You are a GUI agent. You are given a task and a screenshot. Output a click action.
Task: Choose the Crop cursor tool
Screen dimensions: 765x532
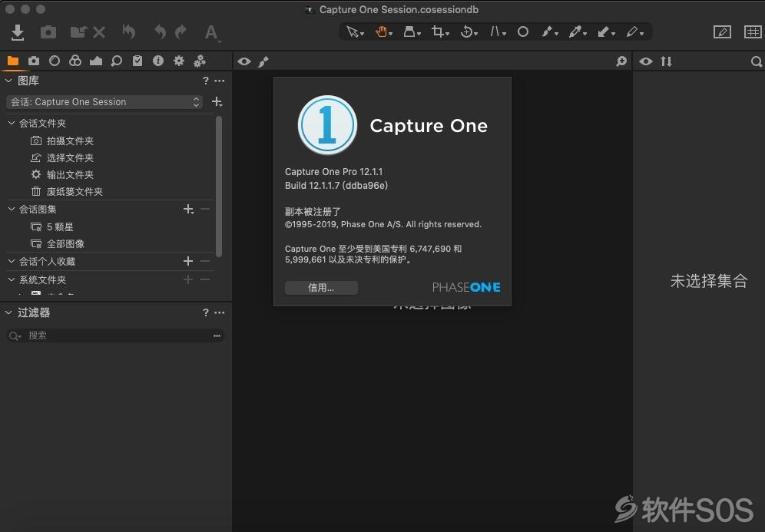pyautogui.click(x=439, y=32)
